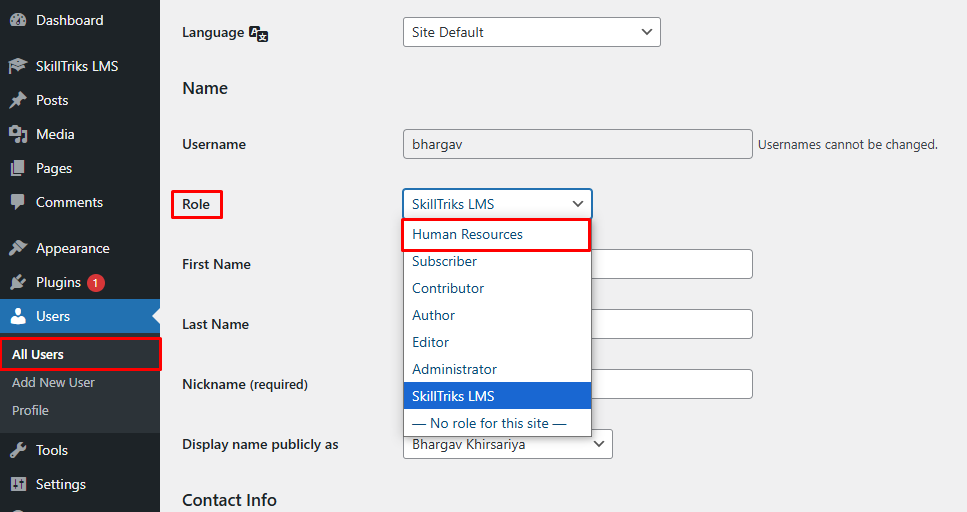This screenshot has width=967, height=512.
Task: Go to Add New User page
Action: point(53,382)
